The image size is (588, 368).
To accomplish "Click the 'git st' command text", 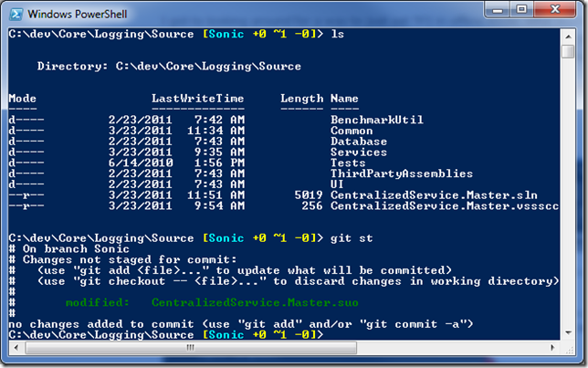I will [352, 238].
